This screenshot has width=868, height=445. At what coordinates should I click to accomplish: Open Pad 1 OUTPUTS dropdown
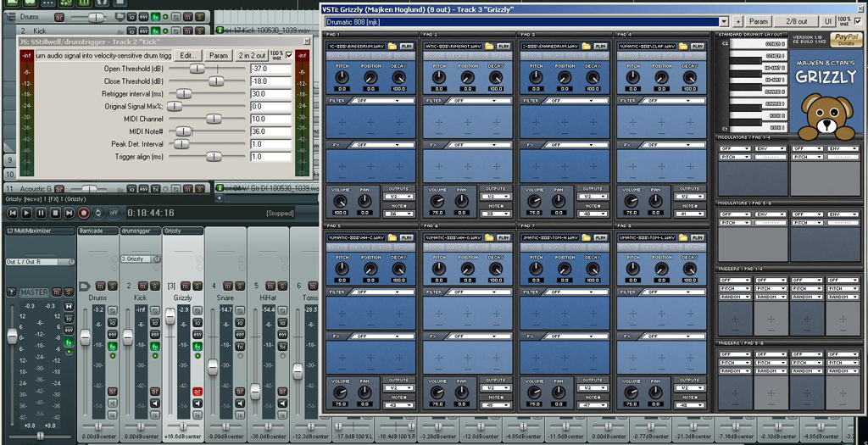tap(398, 197)
